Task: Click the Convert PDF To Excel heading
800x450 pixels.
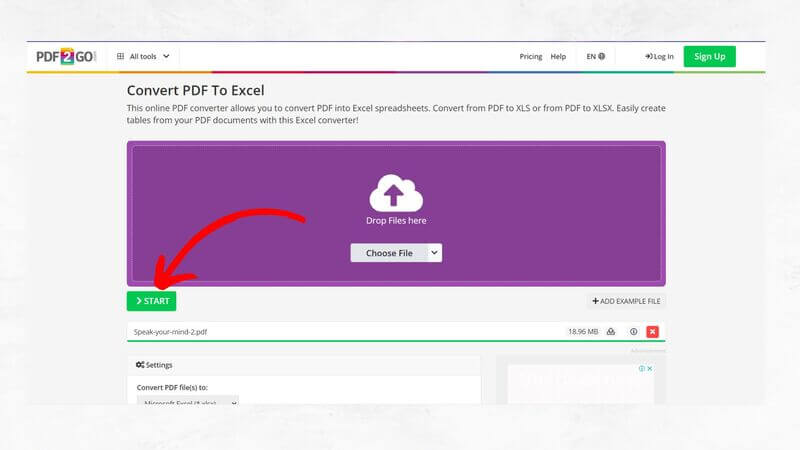Action: 195,90
